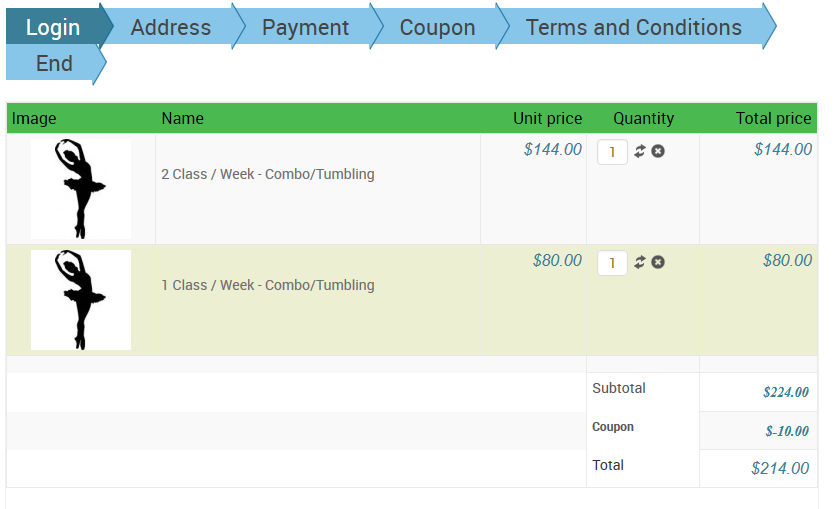The height and width of the screenshot is (509, 835).
Task: Open the 1 Class / Week product thumbnail
Action: click(x=81, y=299)
